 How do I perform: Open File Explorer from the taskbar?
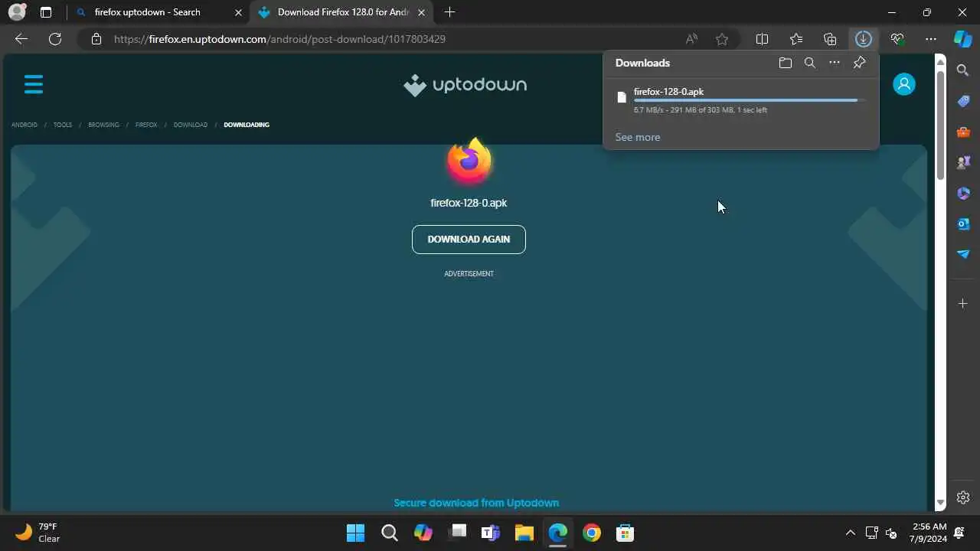(524, 533)
